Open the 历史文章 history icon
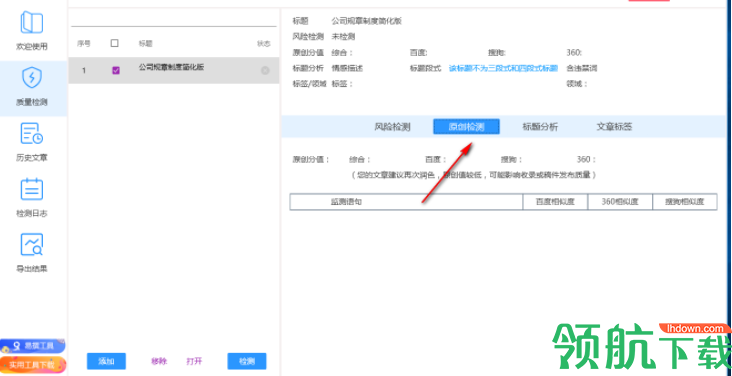The image size is (732, 376). point(32,134)
